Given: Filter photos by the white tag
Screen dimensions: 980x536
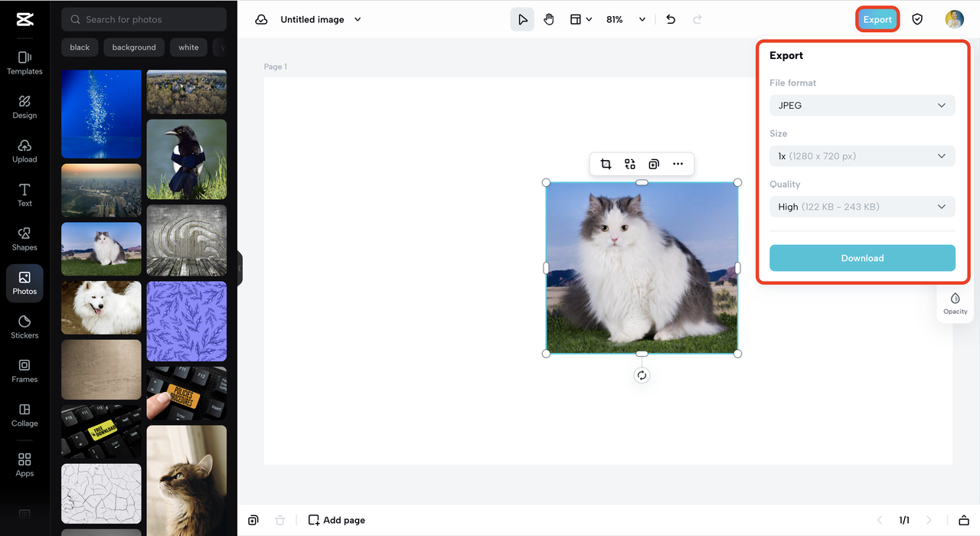Looking at the screenshot, I should (x=188, y=47).
